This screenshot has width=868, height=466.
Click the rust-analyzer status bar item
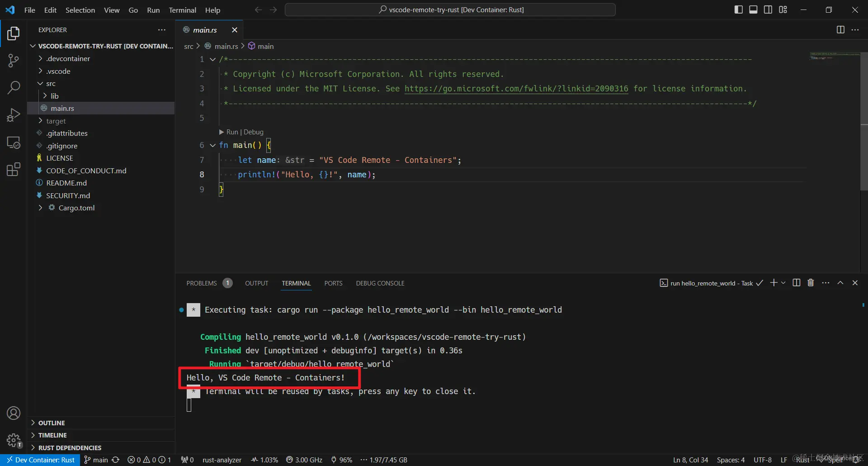(222, 460)
